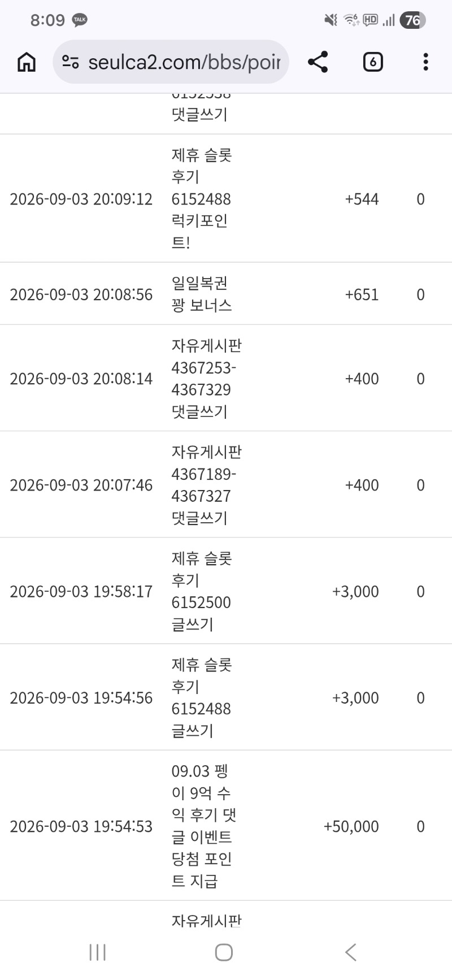Tap the KakaoTalk notification icon
The height and width of the screenshot is (980, 452).
(80, 20)
